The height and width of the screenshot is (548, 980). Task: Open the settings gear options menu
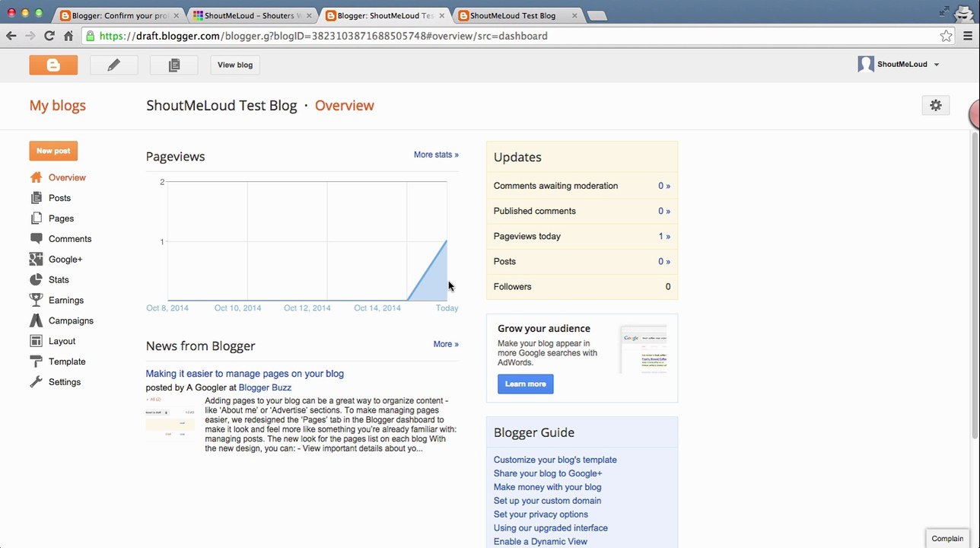936,105
